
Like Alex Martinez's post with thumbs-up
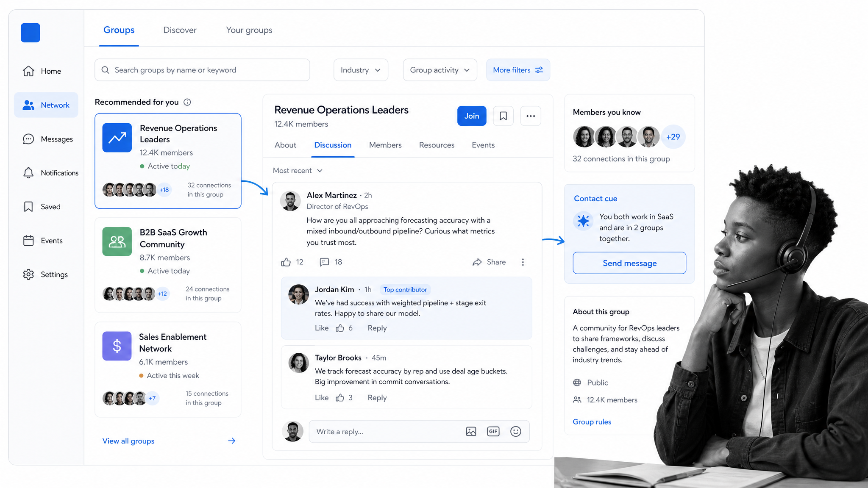click(286, 262)
